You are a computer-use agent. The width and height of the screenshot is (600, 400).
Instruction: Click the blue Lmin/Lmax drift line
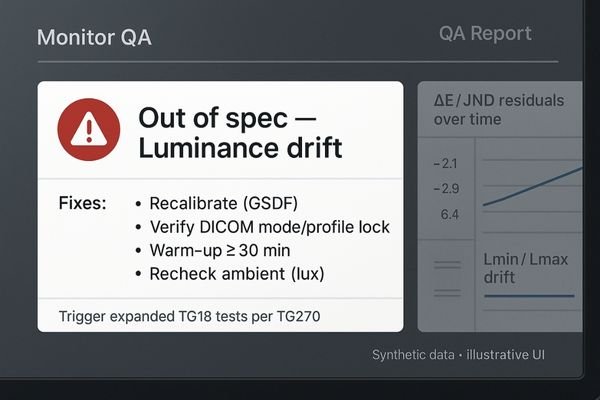click(x=528, y=296)
